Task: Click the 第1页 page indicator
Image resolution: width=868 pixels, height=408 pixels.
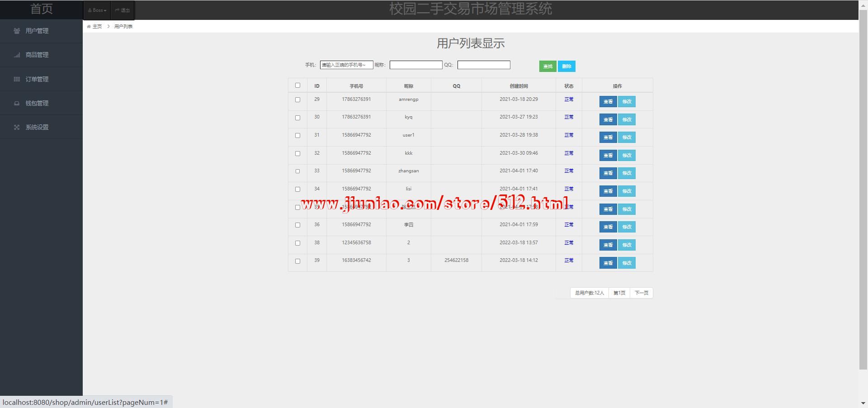Action: (619, 293)
